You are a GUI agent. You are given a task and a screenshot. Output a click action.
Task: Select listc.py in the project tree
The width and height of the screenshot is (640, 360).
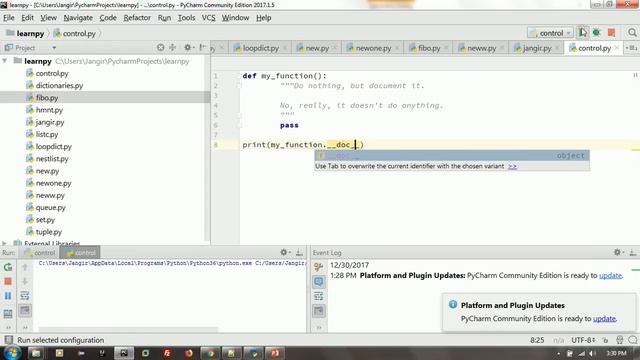(47, 134)
